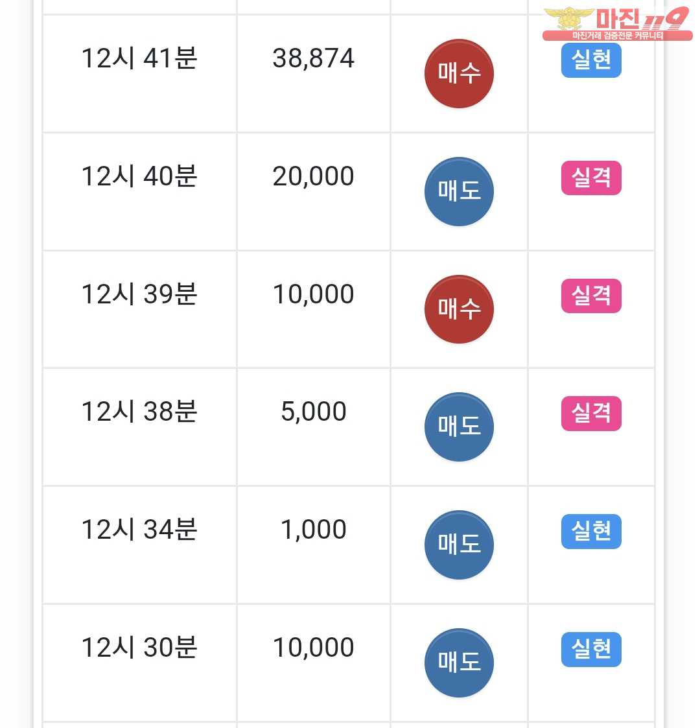Click the 마진119 logo watermark
The width and height of the screenshot is (700, 728).
618,23
